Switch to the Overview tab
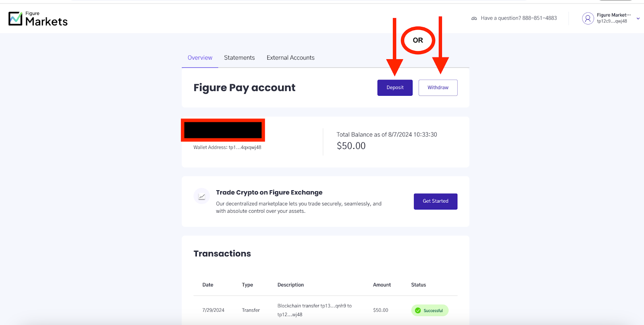The height and width of the screenshot is (325, 644). tap(200, 58)
